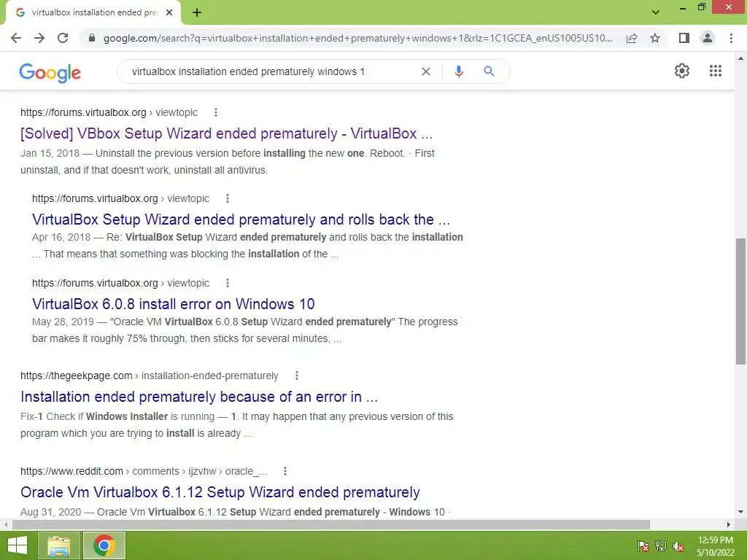Reload the current page
The image size is (747, 560).
point(63,38)
